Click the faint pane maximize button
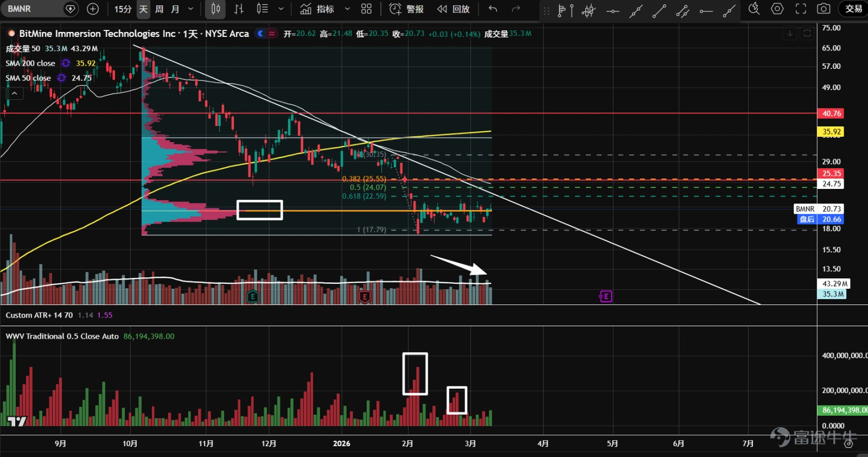Screen dimensions: 868x457 pyautogui.click(x=807, y=34)
